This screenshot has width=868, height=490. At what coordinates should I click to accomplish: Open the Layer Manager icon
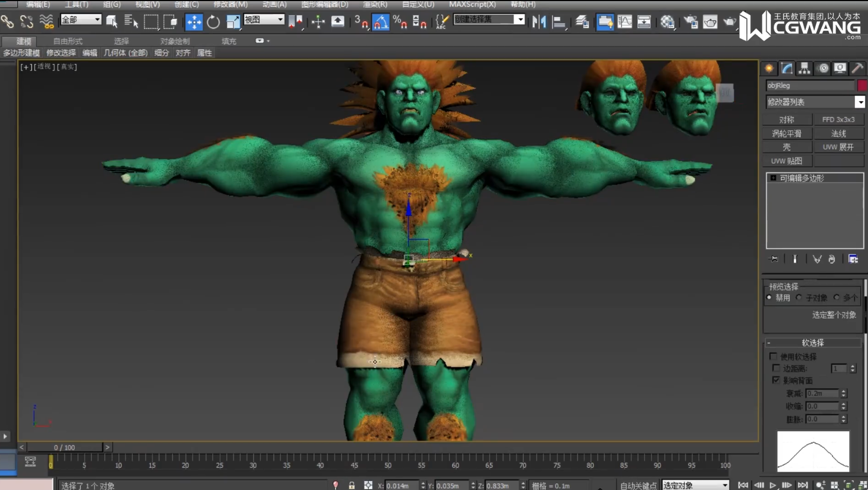(582, 21)
